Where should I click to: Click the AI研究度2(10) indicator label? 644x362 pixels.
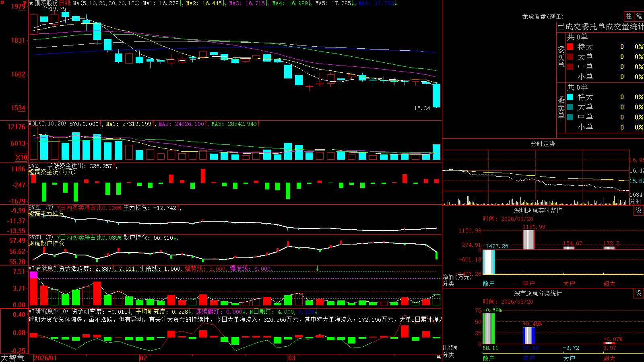48,311
